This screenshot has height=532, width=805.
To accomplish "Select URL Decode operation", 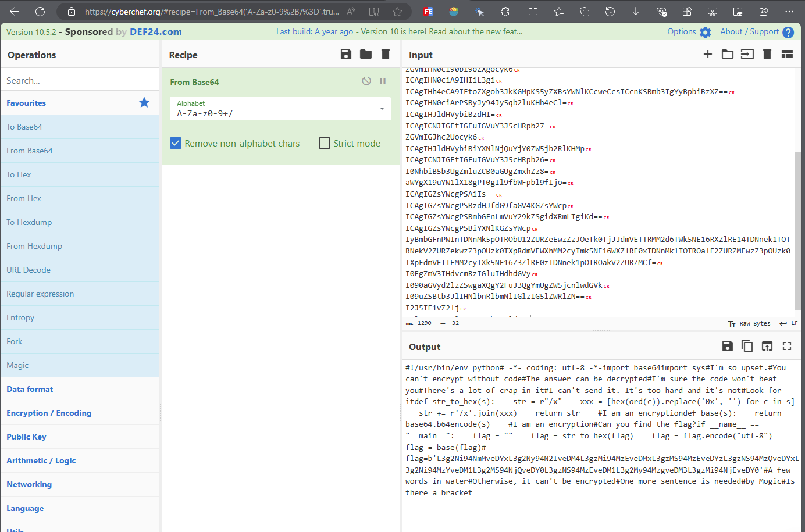I will click(x=80, y=270).
